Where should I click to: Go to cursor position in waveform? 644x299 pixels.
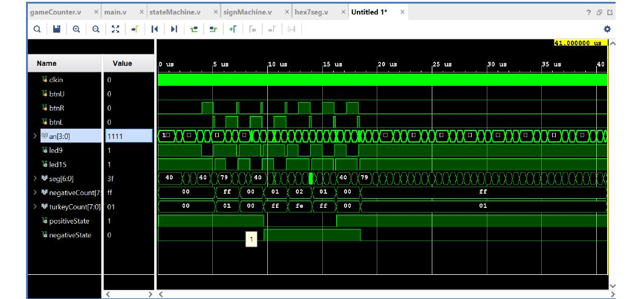(135, 29)
